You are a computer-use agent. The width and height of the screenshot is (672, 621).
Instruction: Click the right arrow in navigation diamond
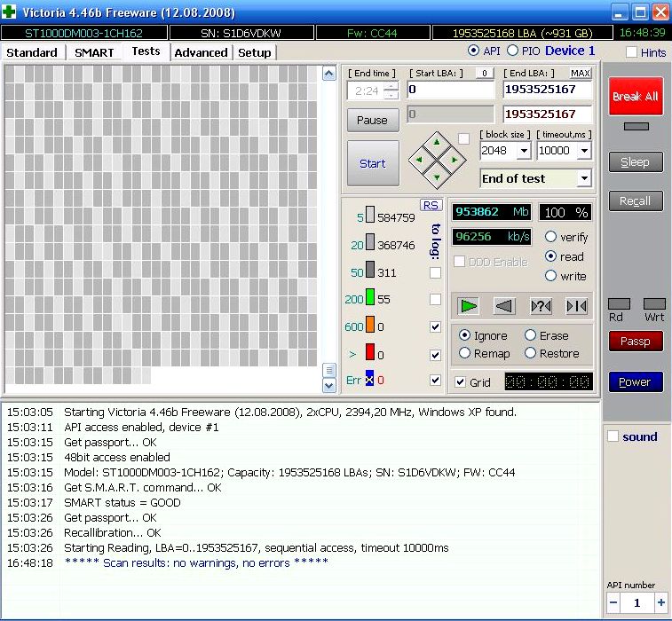455,160
